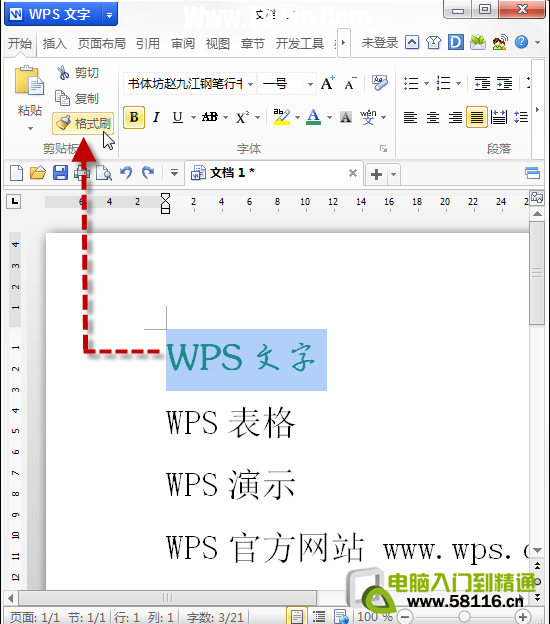Zoom in with the plus button
The height and width of the screenshot is (624, 550).
tap(523, 617)
